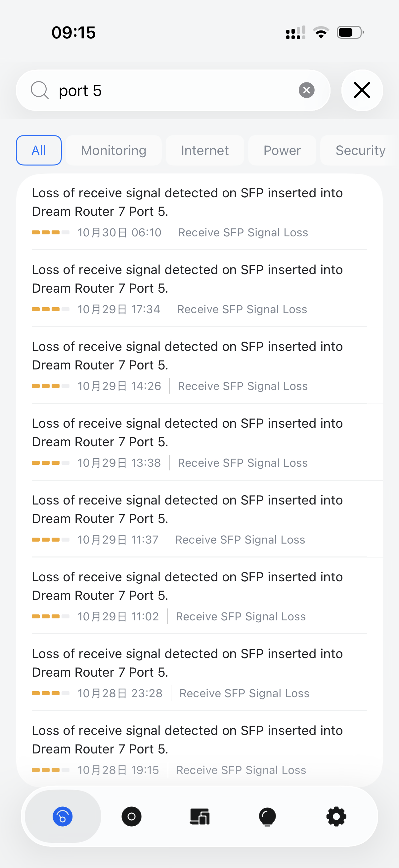399x868 pixels.
Task: Switch to the Monitoring filter tab
Action: (113, 150)
